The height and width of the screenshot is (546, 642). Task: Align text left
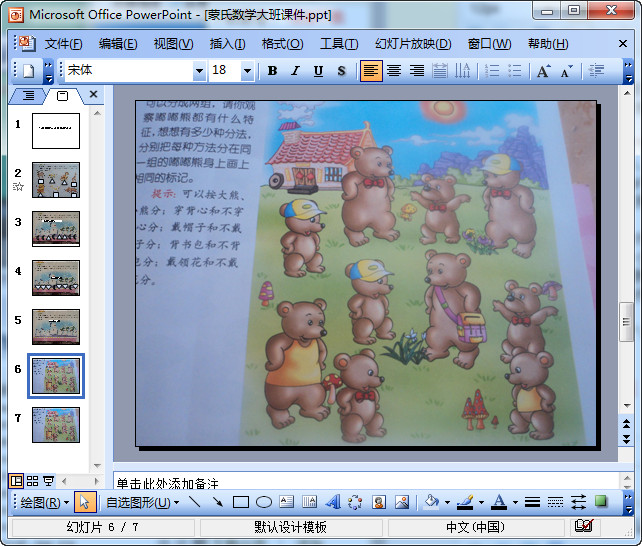pyautogui.click(x=371, y=71)
